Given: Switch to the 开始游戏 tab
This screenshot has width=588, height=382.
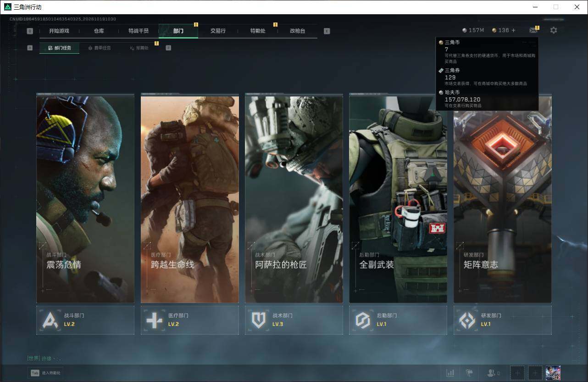Looking at the screenshot, I should (59, 31).
